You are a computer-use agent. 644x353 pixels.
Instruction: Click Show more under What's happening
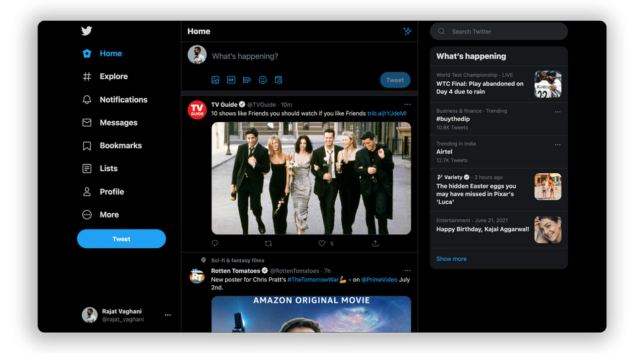click(451, 259)
